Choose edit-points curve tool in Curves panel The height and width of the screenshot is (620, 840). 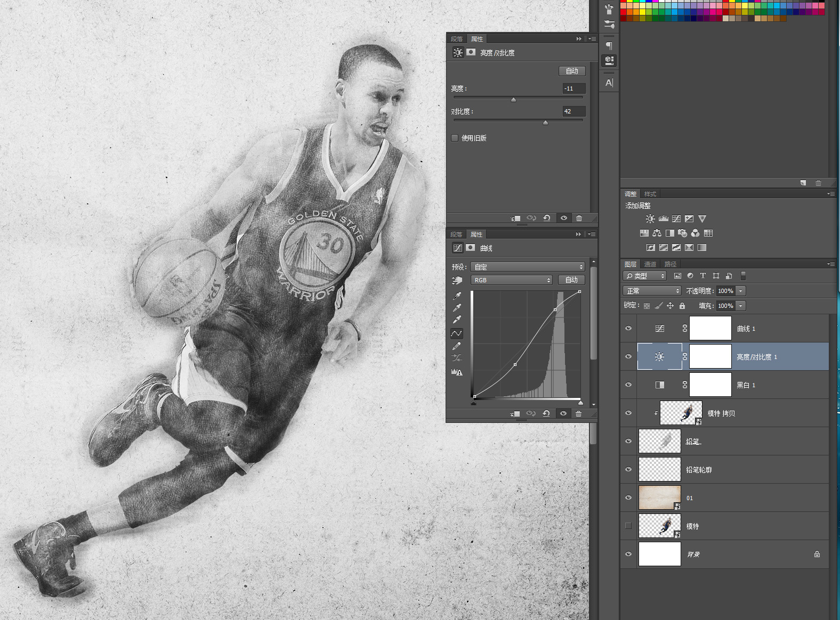[x=457, y=333]
